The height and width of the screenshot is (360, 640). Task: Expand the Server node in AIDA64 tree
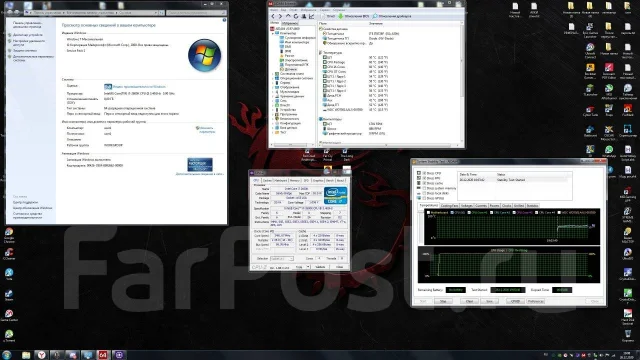point(273,82)
